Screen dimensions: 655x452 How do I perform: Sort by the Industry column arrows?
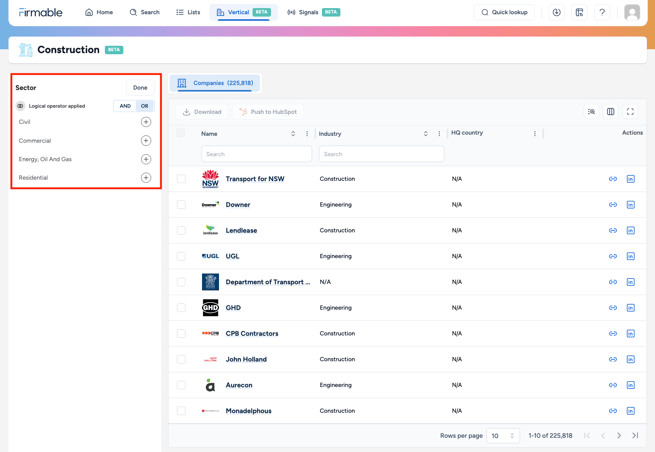(x=426, y=134)
